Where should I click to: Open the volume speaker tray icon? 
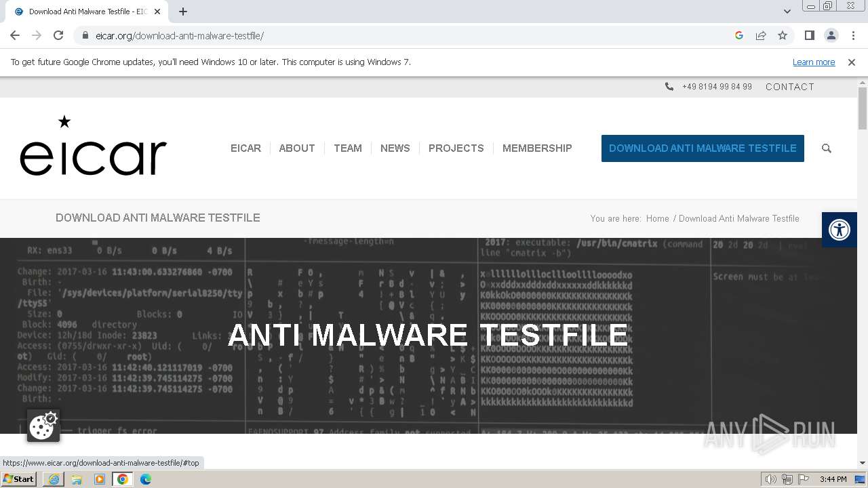pos(771,479)
